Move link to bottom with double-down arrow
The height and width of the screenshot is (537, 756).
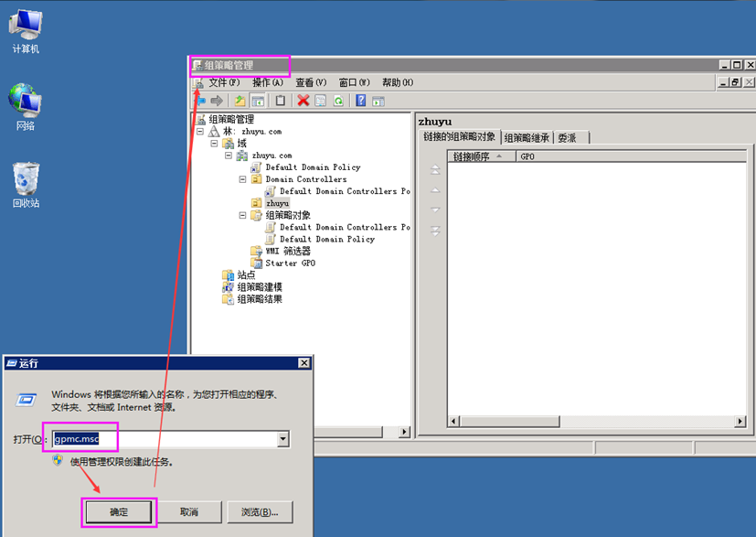435,231
